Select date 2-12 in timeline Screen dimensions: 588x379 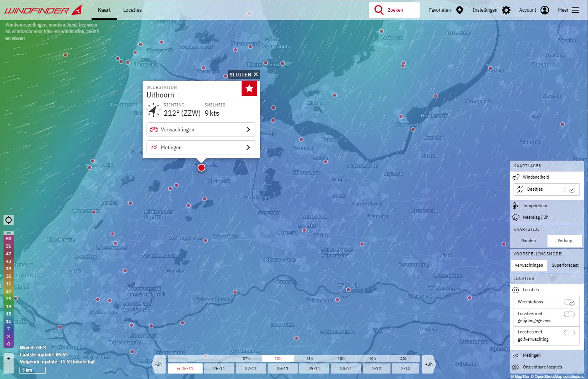[406, 368]
